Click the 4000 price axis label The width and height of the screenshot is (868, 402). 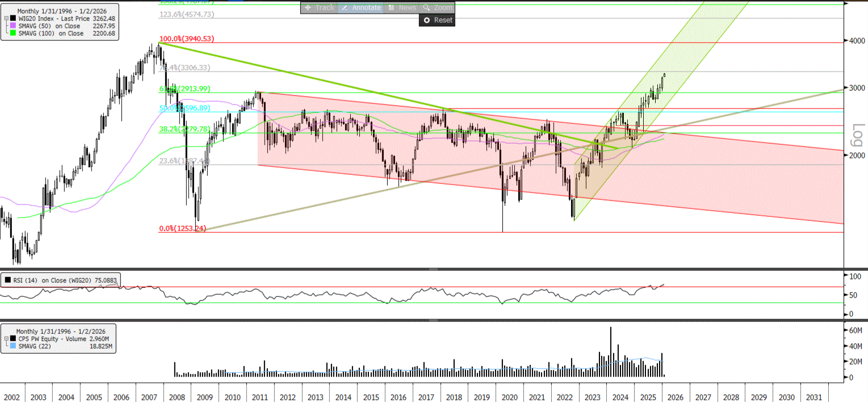click(856, 41)
